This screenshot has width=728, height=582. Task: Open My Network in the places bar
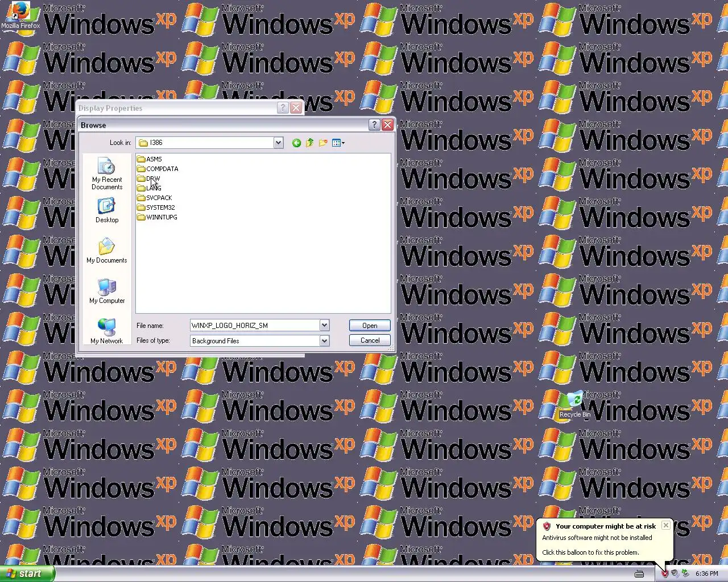point(107,332)
